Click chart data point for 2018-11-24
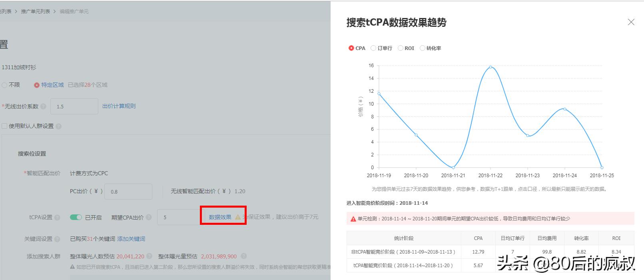The height and width of the screenshot is (280, 644). pos(564,109)
